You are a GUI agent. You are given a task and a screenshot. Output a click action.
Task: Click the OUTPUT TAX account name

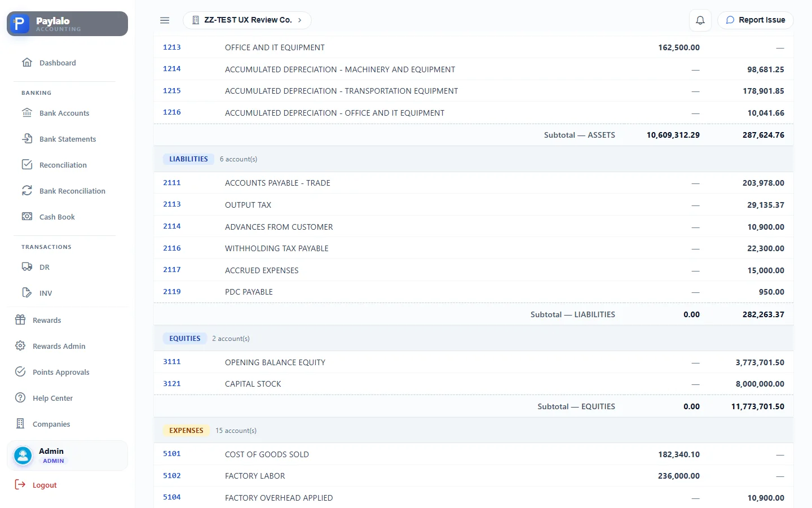(248, 205)
